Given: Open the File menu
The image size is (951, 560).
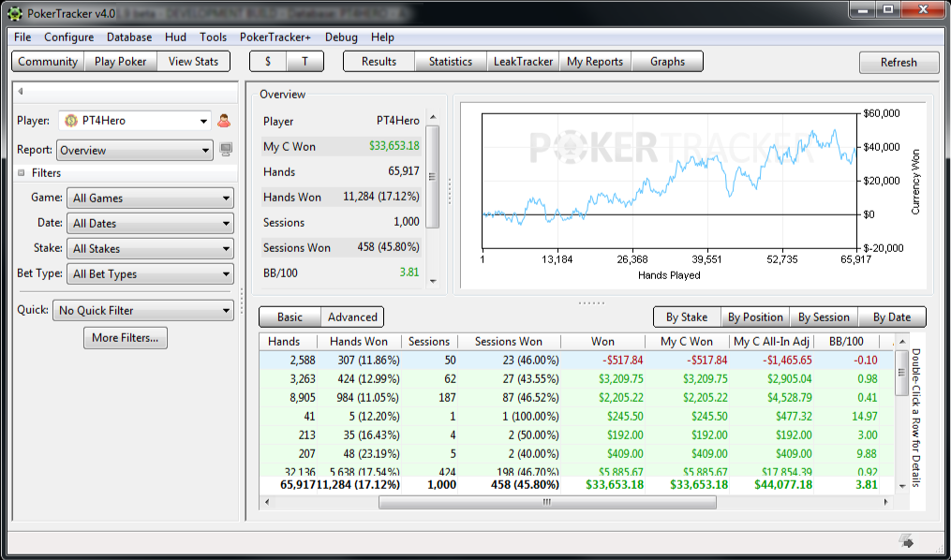Looking at the screenshot, I should point(22,37).
